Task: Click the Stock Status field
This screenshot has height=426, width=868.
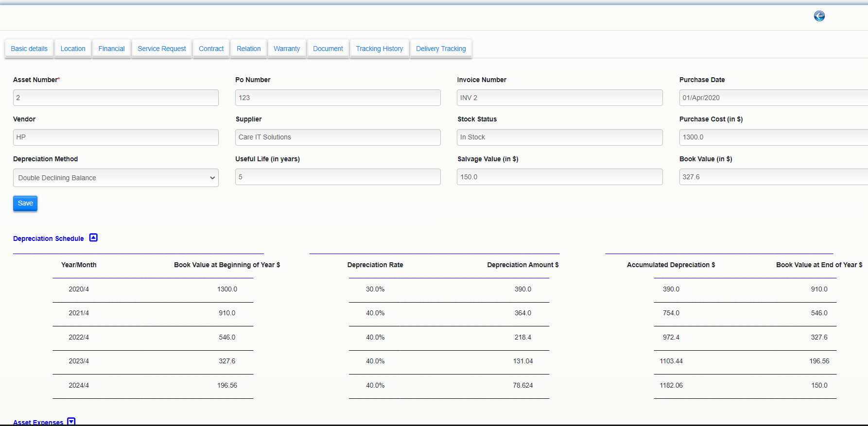Action: (x=560, y=137)
